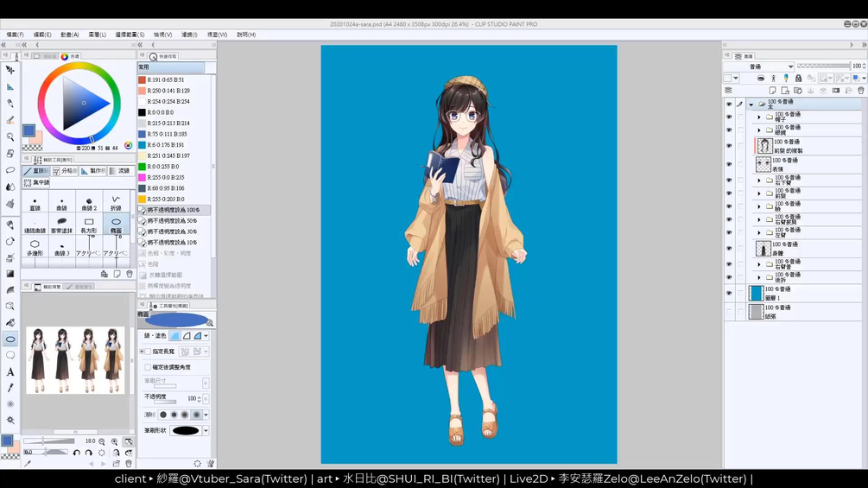Open the 視窗(W) menu
Image resolution: width=868 pixels, height=488 pixels.
(x=217, y=35)
